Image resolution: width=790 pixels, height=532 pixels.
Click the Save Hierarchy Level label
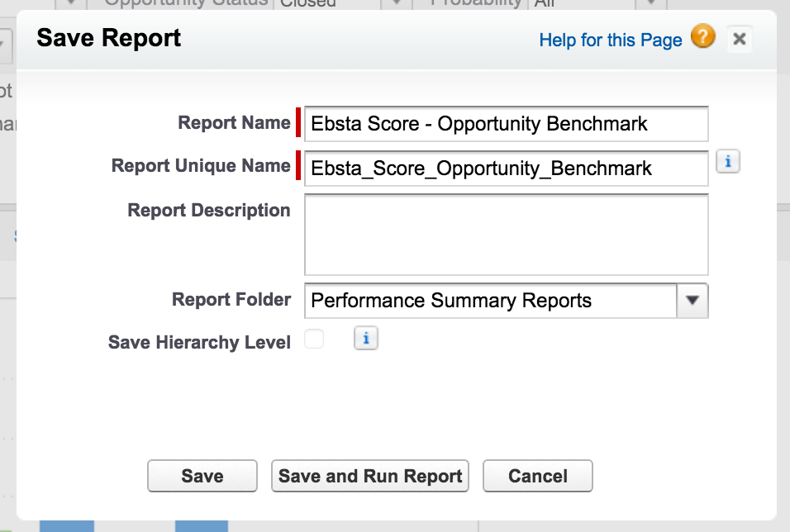199,342
